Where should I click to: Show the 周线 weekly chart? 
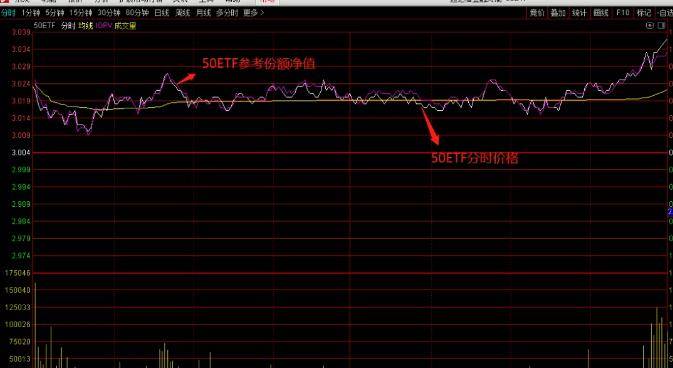pos(183,13)
